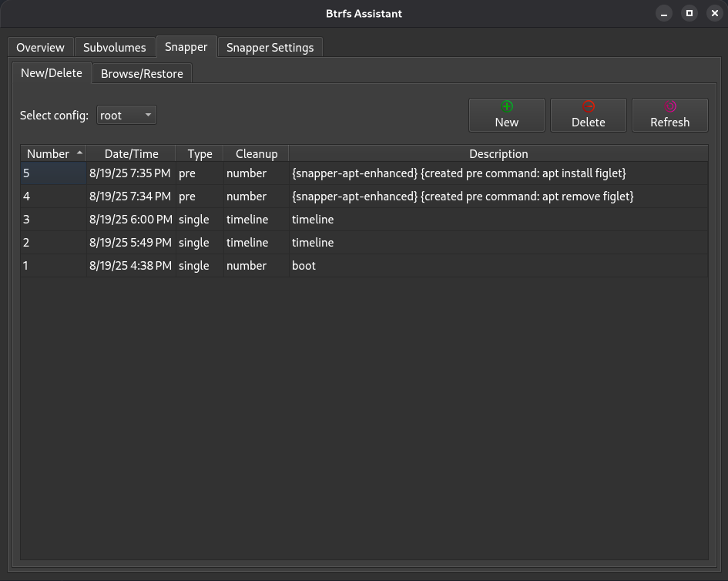Minimize the Btrfs Assistant window
Viewport: 728px width, 581px height.
pyautogui.click(x=664, y=13)
